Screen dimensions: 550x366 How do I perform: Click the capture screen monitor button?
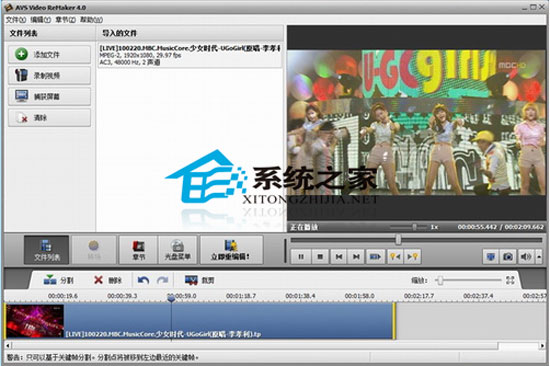click(x=49, y=96)
